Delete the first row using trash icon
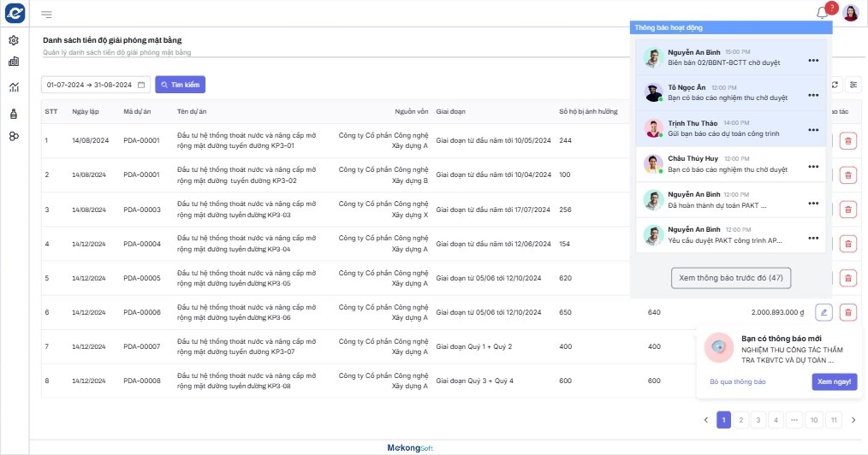Screen dimensions: 868x455 [x=847, y=141]
